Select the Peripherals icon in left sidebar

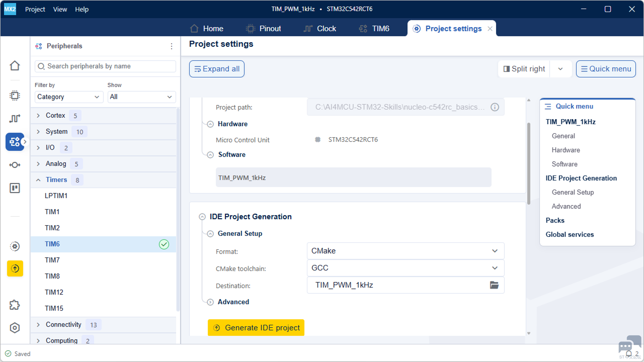coord(15,142)
